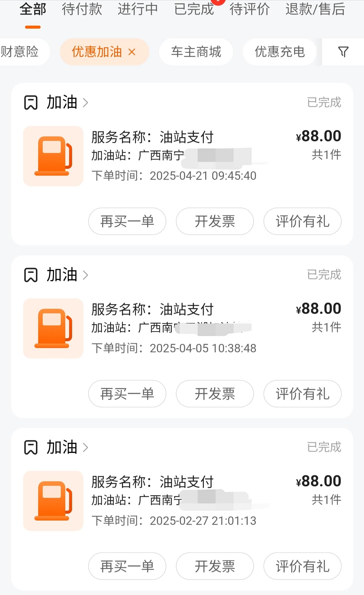Select the partially visible 财意险 chip

click(20, 52)
